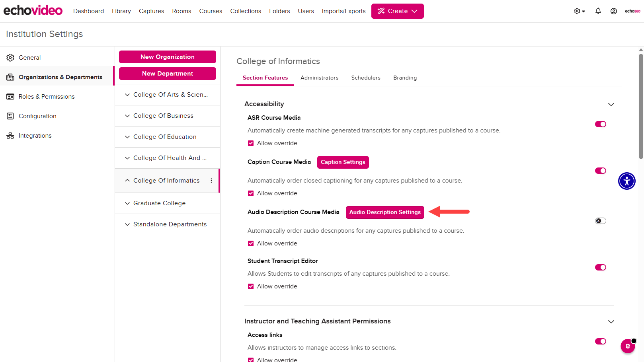
Task: Expand College Of Business chevron
Action: [127, 116]
